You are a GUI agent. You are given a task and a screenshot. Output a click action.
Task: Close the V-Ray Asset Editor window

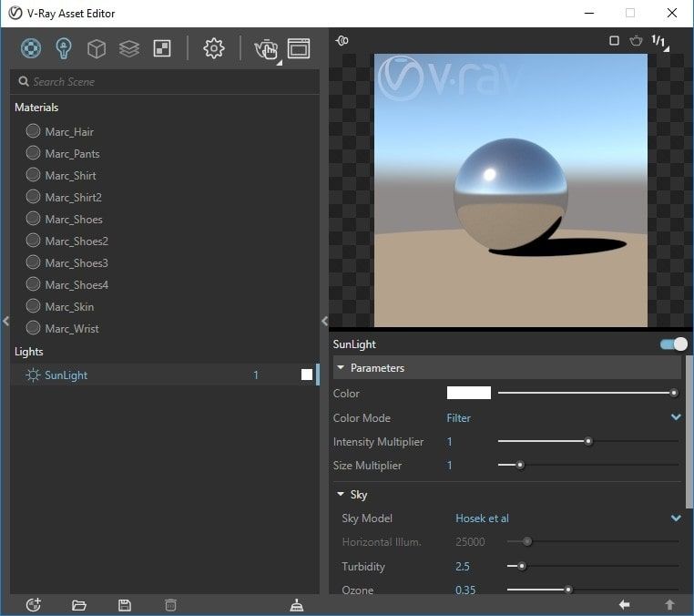coord(672,14)
